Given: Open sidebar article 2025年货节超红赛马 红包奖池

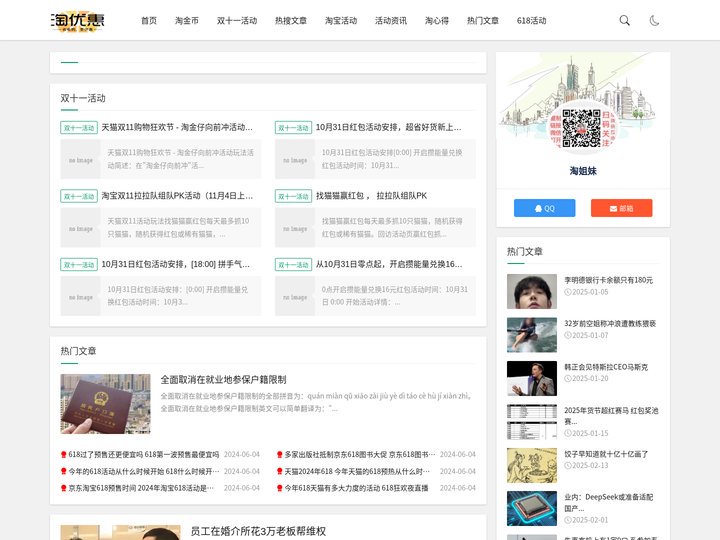Looking at the screenshot, I should (x=611, y=416).
